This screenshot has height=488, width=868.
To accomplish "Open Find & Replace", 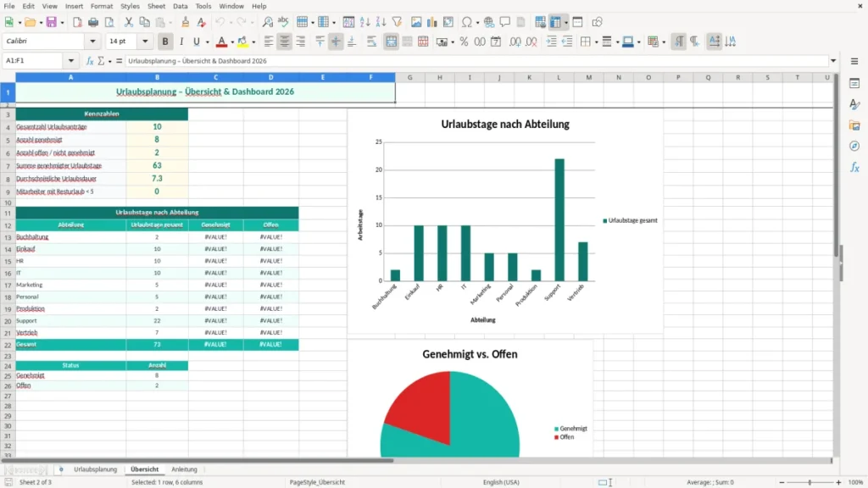I will [x=267, y=22].
